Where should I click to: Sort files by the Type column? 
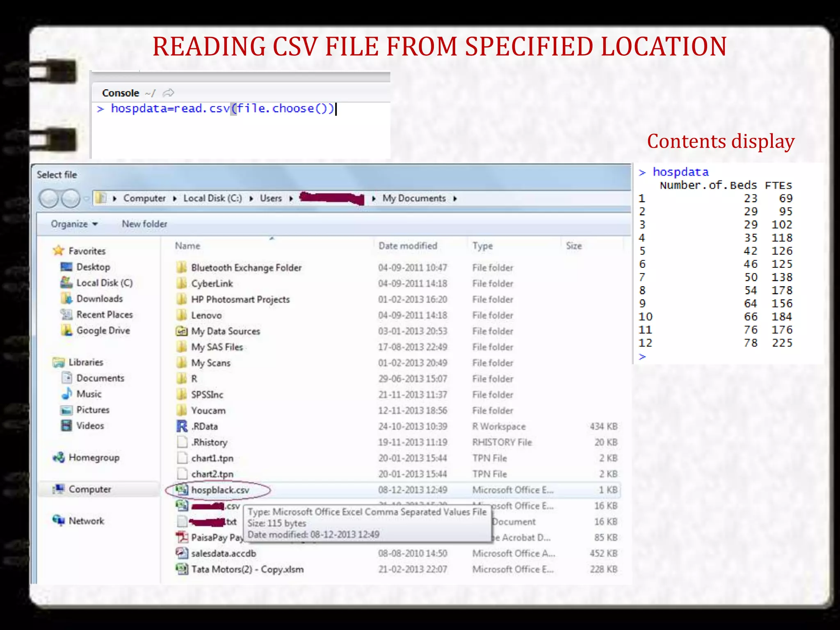pyautogui.click(x=482, y=246)
